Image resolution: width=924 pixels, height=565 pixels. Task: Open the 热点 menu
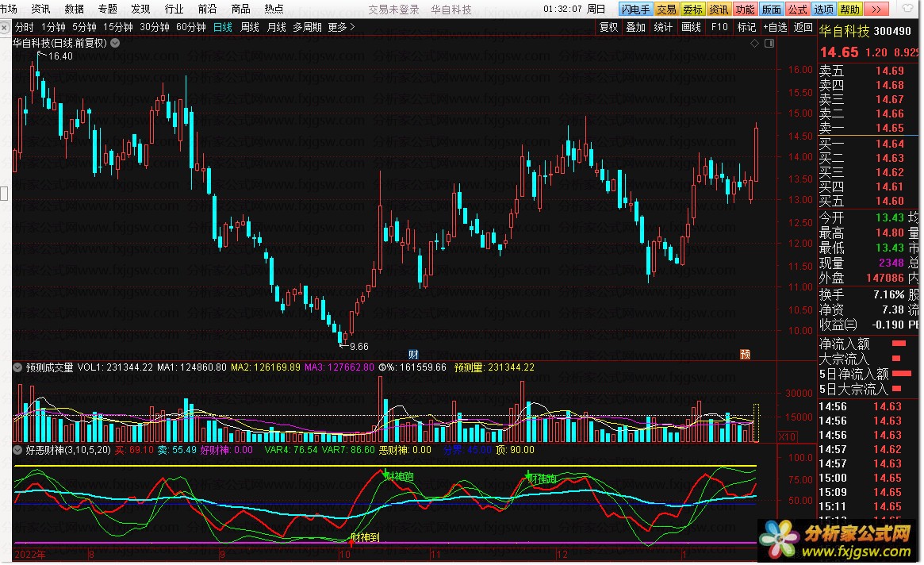pyautogui.click(x=274, y=9)
